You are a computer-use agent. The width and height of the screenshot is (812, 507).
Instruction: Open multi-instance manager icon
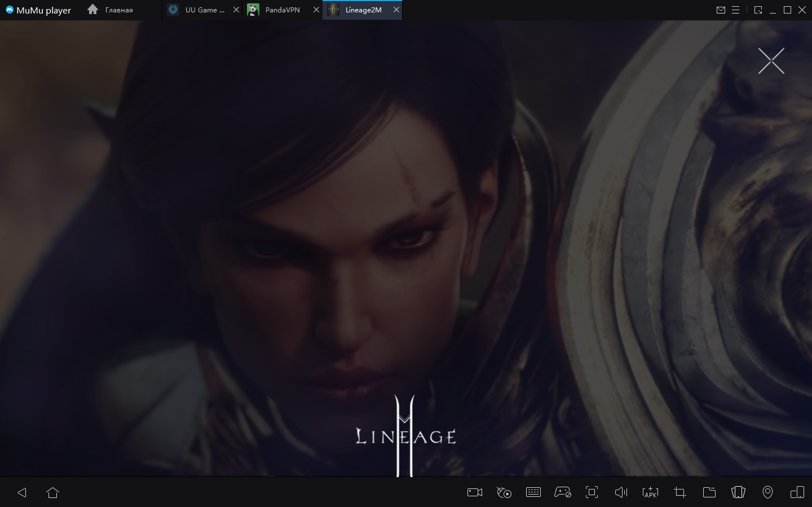click(x=797, y=492)
